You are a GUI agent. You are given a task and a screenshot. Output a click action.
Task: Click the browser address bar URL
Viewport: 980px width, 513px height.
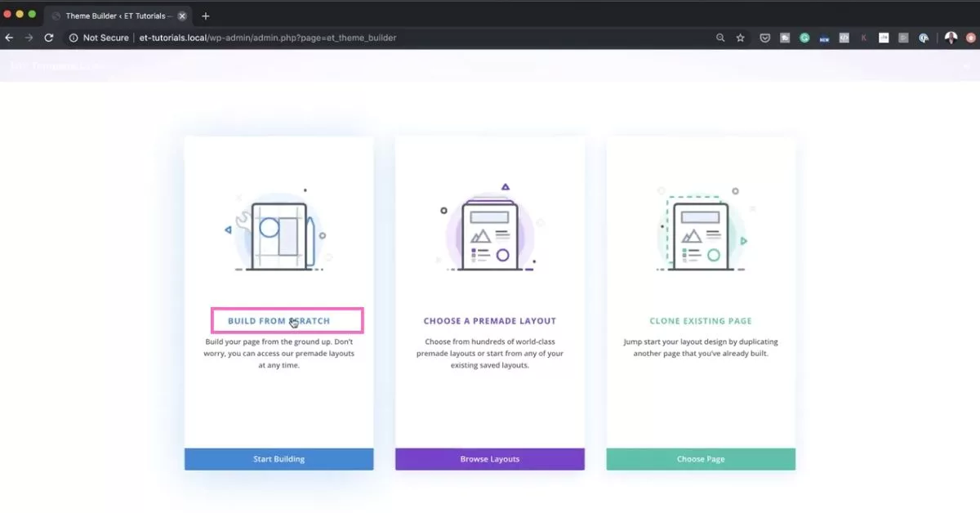268,38
